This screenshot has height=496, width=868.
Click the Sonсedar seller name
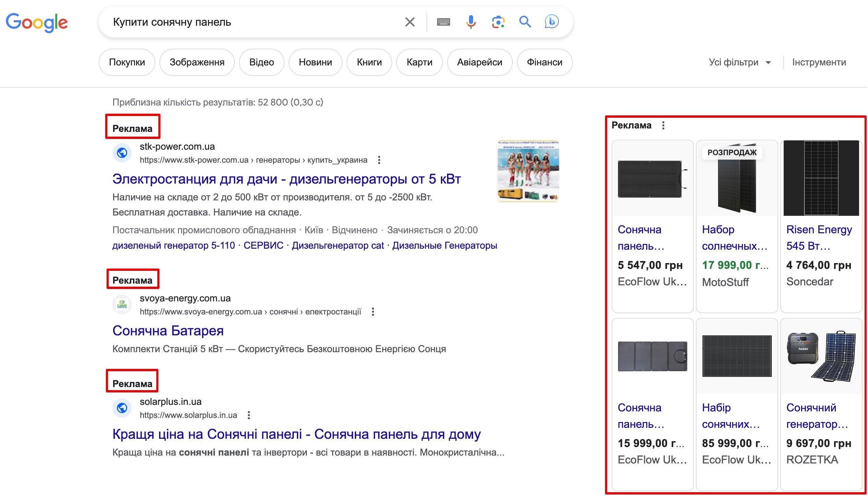[x=809, y=282]
